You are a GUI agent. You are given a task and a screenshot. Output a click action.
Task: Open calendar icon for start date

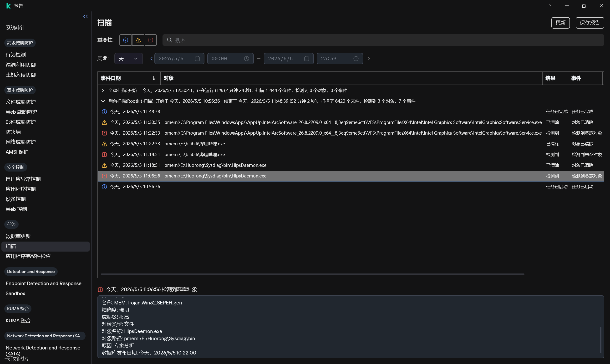(x=197, y=59)
